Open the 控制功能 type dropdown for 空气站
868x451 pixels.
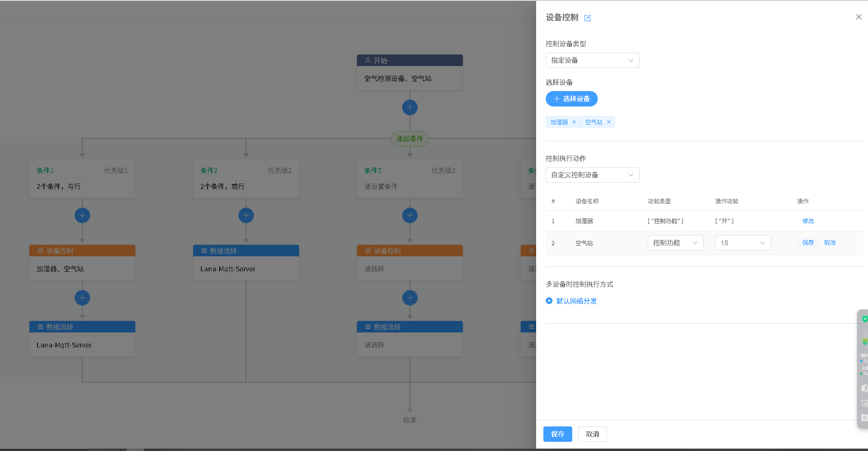tap(675, 243)
